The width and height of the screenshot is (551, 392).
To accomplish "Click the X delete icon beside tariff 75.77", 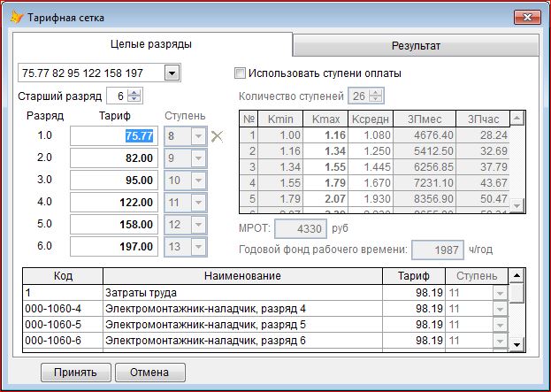I will click(x=217, y=136).
